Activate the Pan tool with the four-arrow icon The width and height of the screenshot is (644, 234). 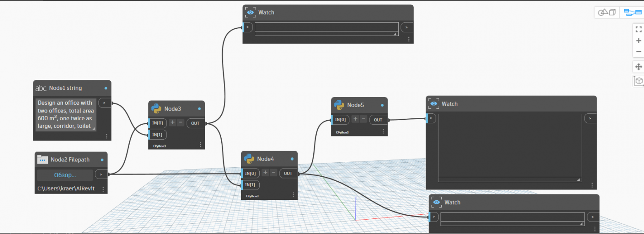click(x=639, y=67)
